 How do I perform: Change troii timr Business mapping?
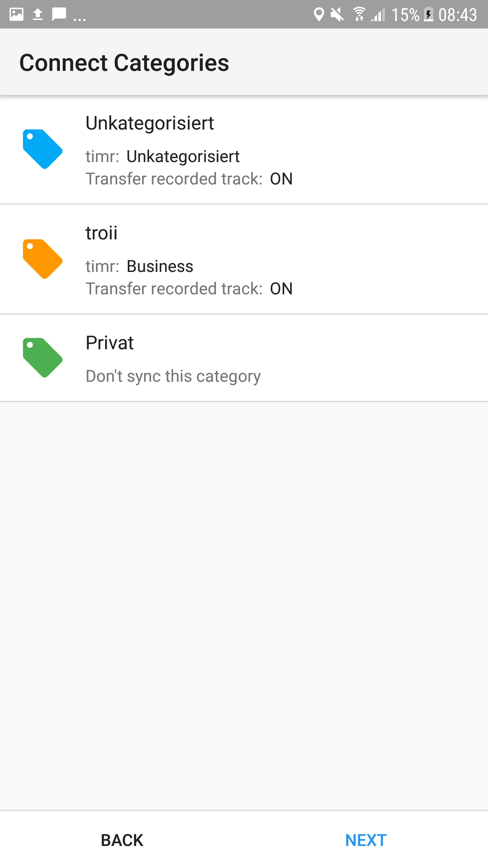[x=160, y=267]
